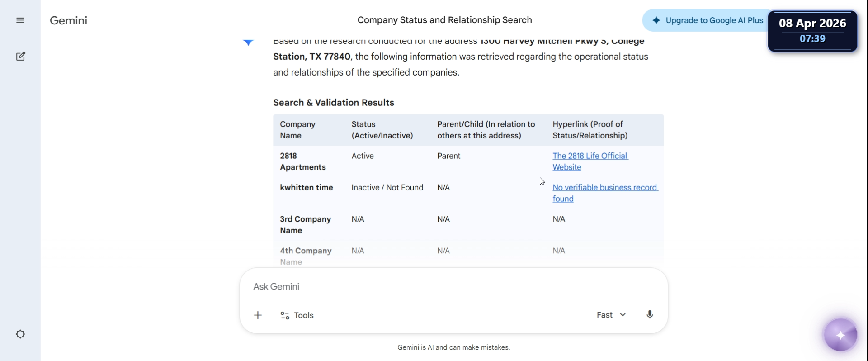Image resolution: width=868 pixels, height=361 pixels.
Task: Click the conversation title Company Status and Relationship Search
Action: pyautogui.click(x=444, y=20)
